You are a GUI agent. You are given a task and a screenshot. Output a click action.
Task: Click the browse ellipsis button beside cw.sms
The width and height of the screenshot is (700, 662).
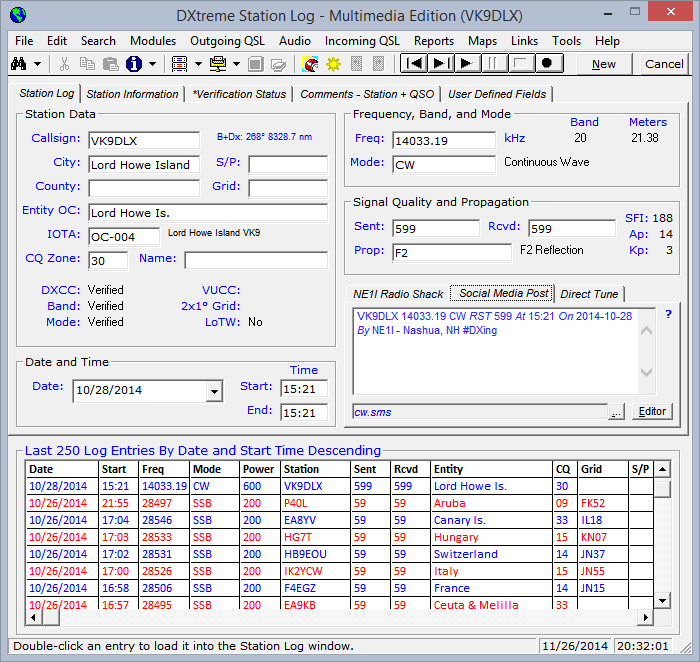click(x=616, y=412)
